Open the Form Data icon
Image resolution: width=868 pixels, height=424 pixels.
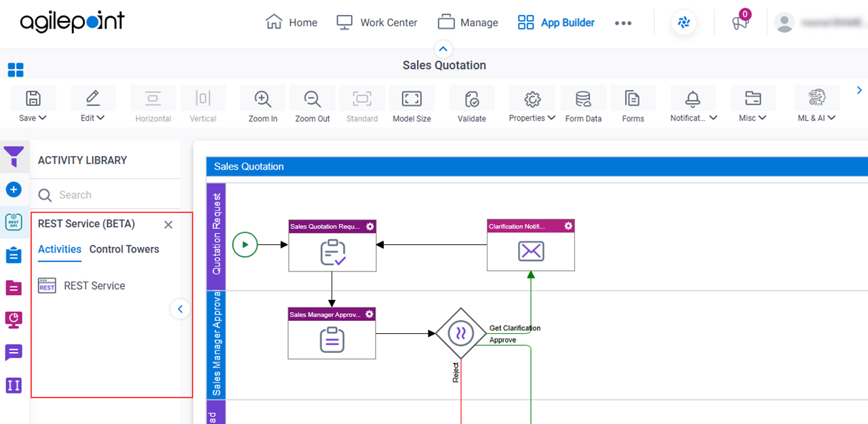tap(583, 99)
